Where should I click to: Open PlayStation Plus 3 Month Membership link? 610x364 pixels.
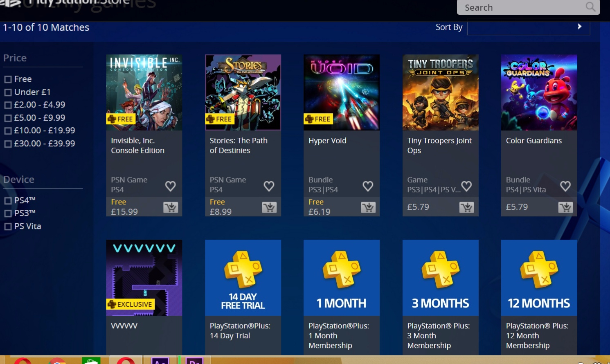tap(439, 336)
